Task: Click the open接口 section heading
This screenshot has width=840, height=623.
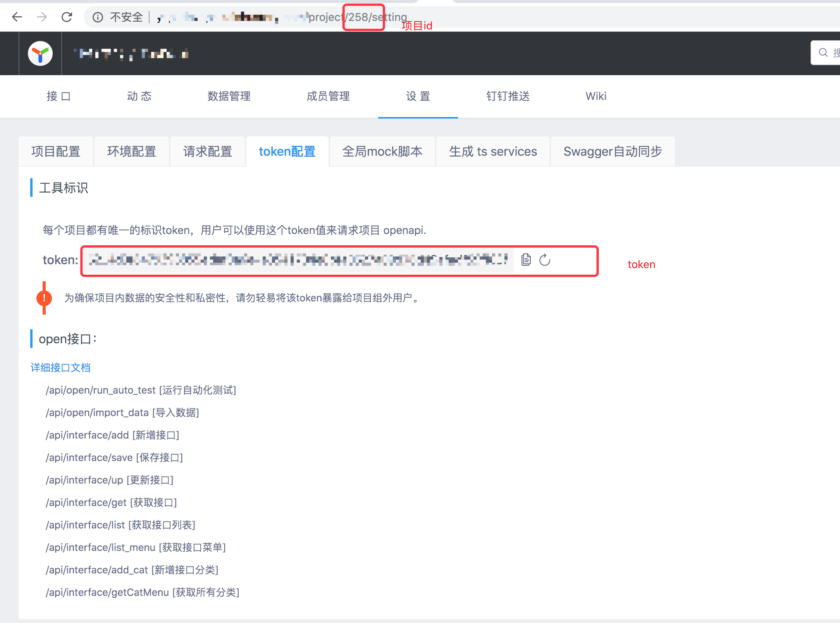Action: pyautogui.click(x=68, y=339)
